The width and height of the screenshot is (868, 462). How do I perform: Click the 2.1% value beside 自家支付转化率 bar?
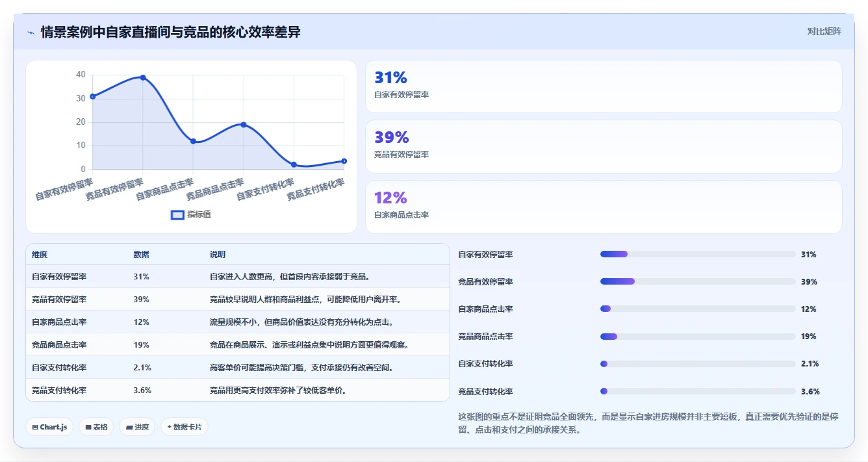tap(810, 364)
